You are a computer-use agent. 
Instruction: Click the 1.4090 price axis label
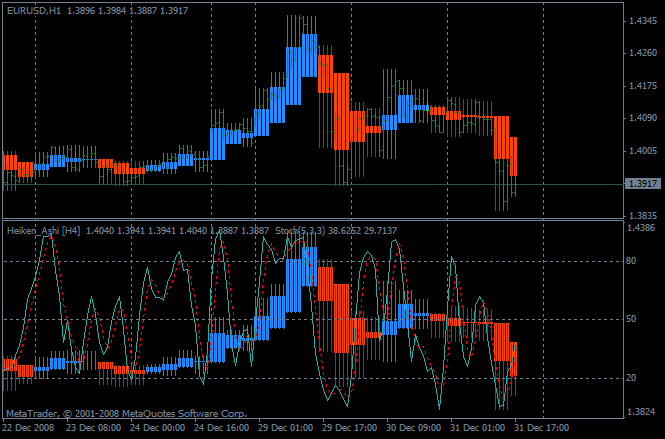point(643,118)
